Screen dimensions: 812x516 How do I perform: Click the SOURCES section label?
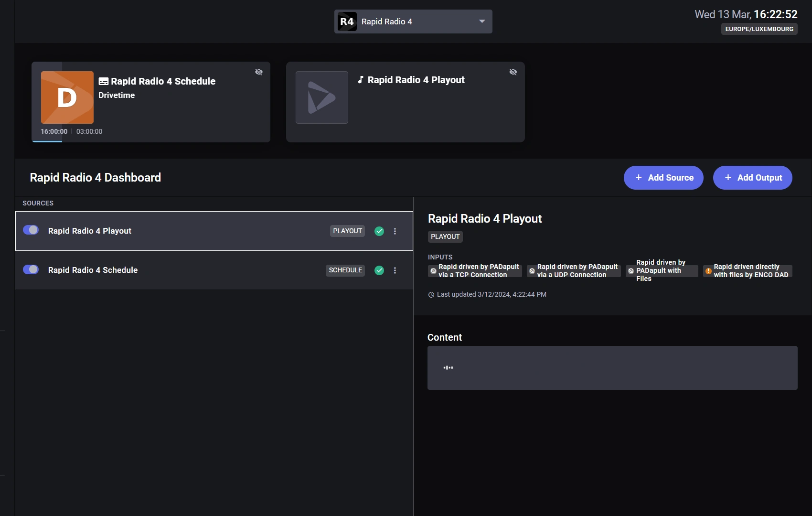click(38, 203)
